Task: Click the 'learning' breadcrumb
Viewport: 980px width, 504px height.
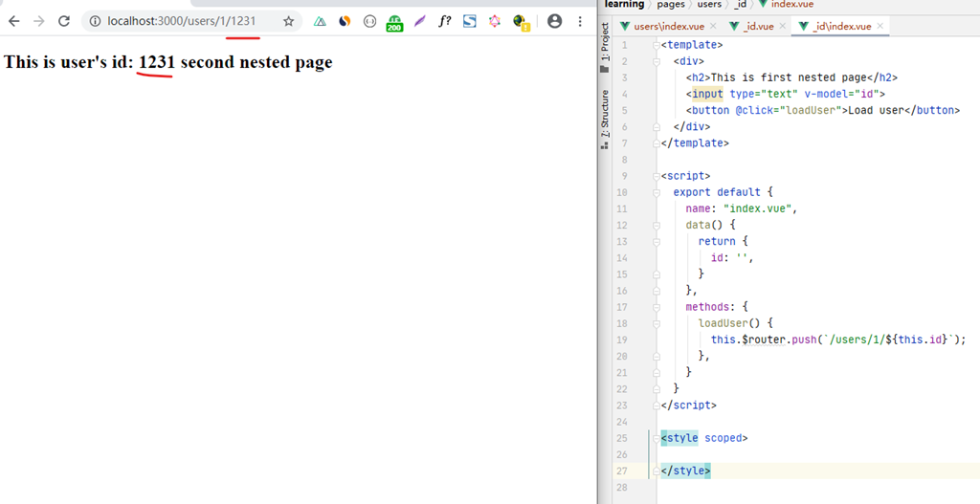Action: (x=624, y=5)
